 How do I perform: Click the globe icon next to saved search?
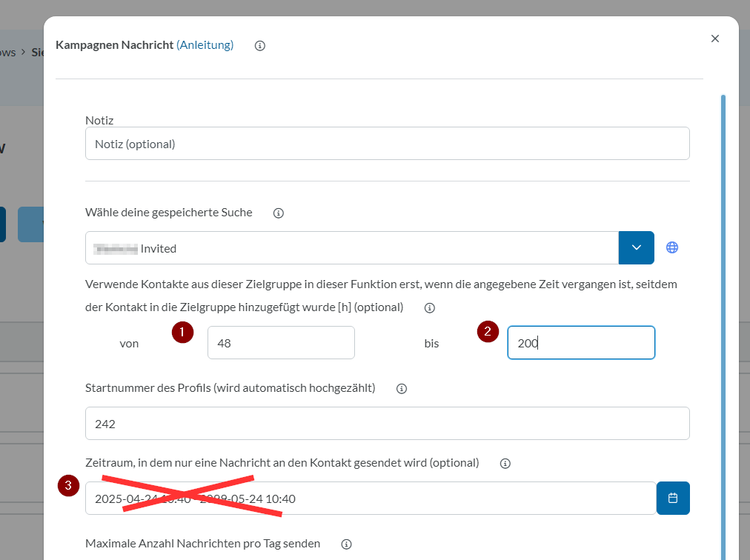pos(672,248)
